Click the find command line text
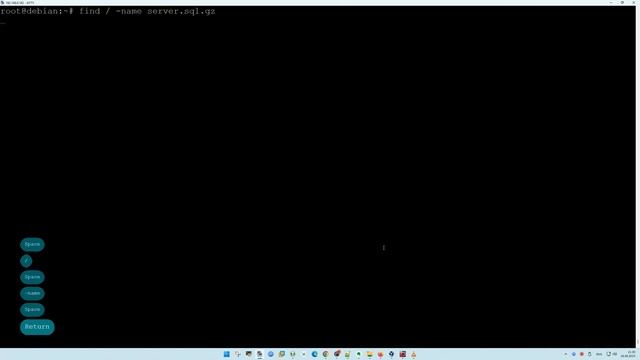 (147, 11)
